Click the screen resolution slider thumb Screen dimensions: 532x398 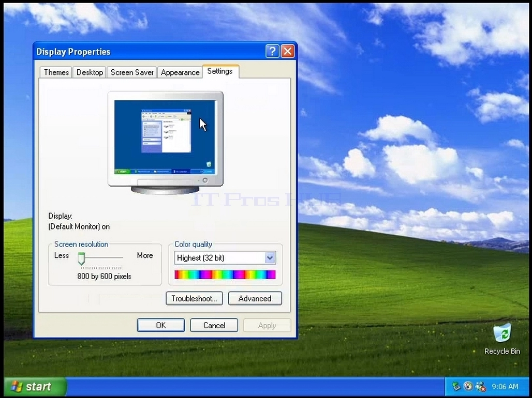[81, 258]
